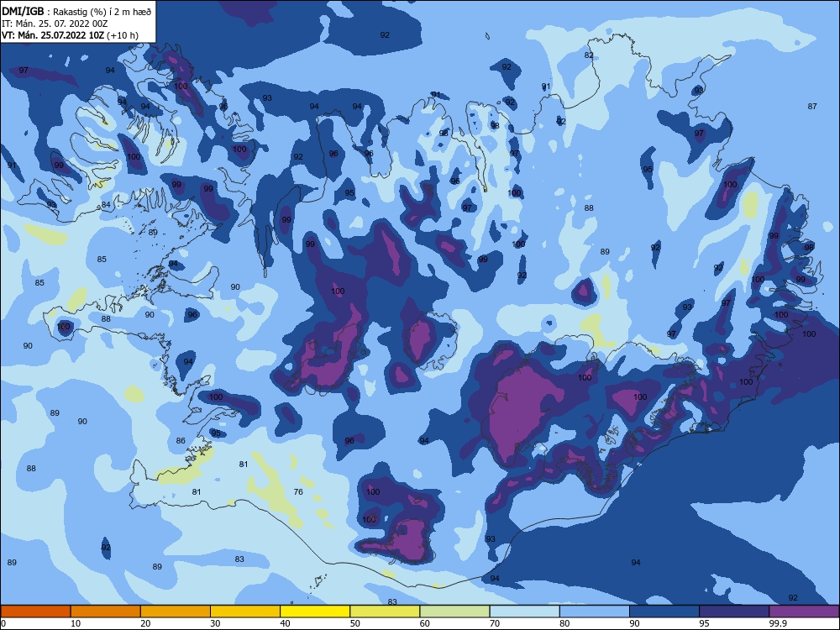The height and width of the screenshot is (630, 840).
Task: Select the pale yellow 50–60 legend swatch
Action: click(x=386, y=612)
